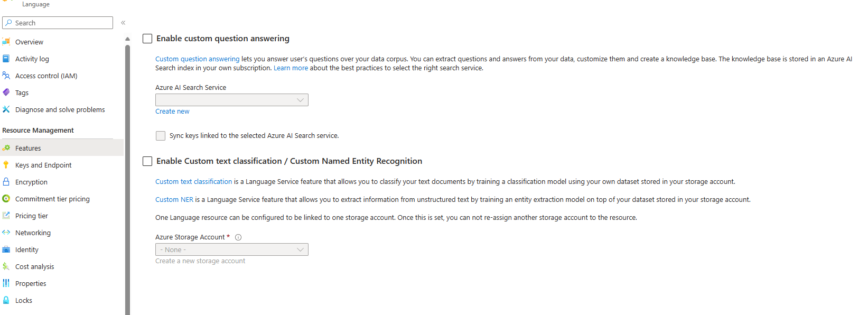View Commitment tier pricing
Viewport: 868px width, 315px height.
coord(52,198)
